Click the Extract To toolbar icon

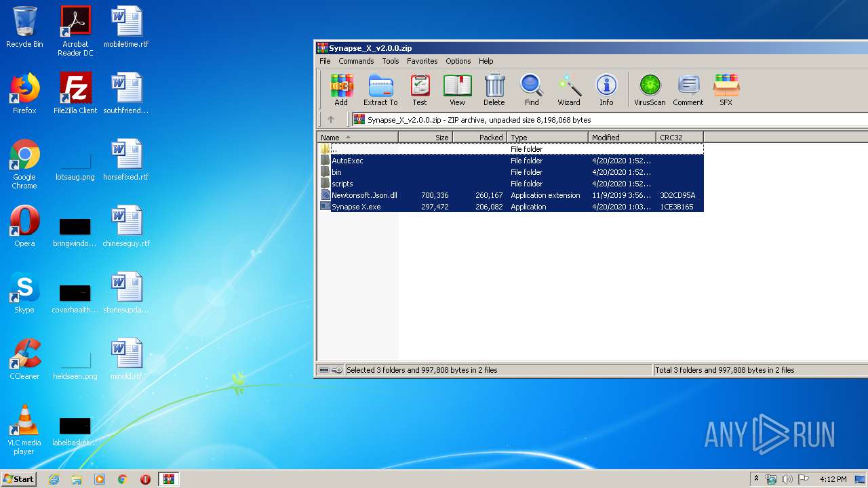click(x=380, y=90)
